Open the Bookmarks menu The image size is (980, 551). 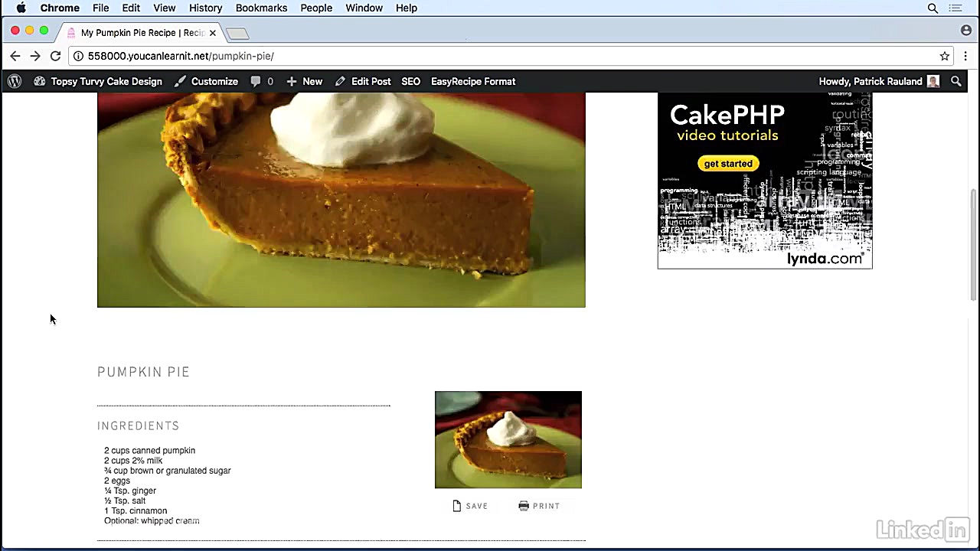pyautogui.click(x=261, y=8)
